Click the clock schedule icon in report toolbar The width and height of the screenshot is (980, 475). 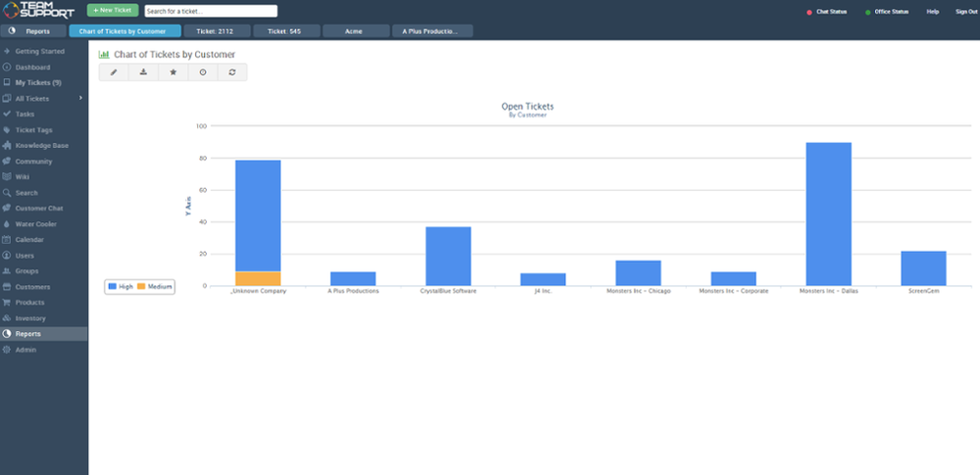(203, 72)
